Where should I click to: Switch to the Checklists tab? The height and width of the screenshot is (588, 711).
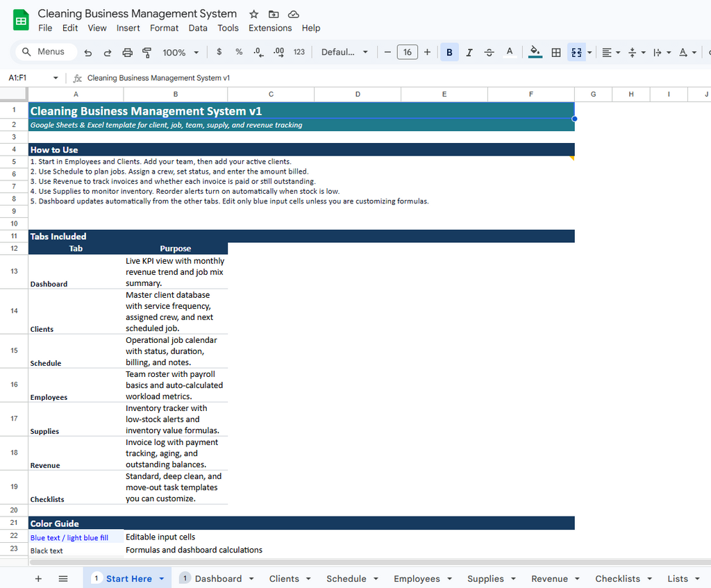tap(617, 578)
